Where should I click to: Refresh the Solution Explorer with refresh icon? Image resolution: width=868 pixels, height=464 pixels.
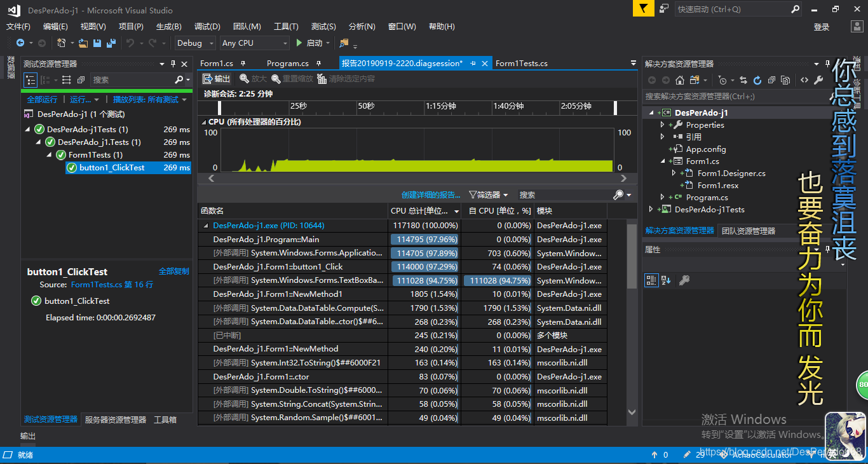coord(757,80)
